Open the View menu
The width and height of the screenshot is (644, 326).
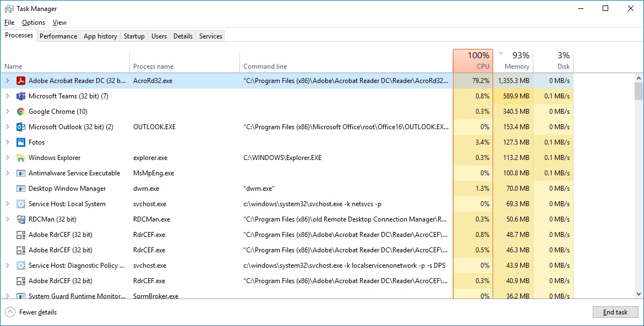(59, 23)
